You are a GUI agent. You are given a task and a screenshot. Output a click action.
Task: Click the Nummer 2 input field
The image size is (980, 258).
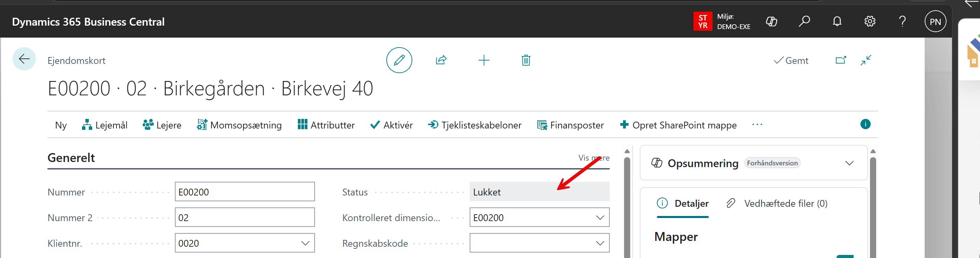pyautogui.click(x=245, y=218)
